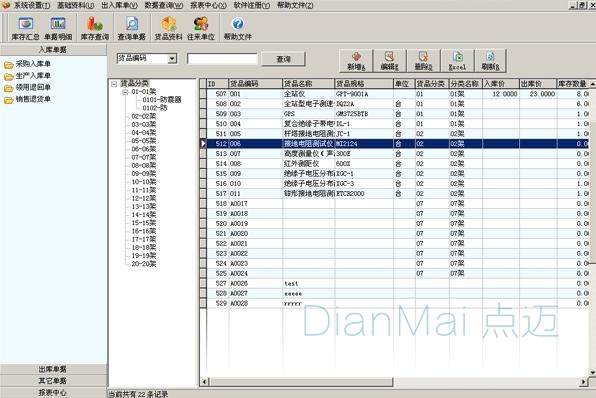Expand the 其它单据 sidebar section
Screen dimensions: 596x398
[x=53, y=381]
